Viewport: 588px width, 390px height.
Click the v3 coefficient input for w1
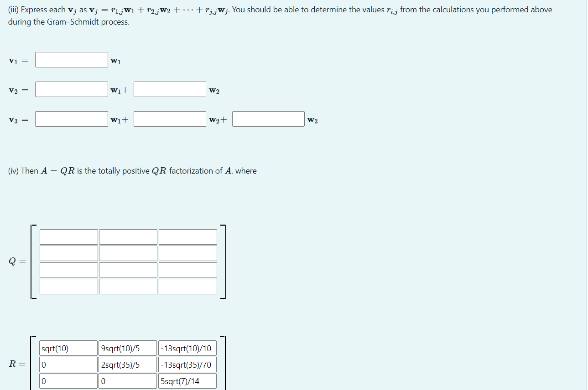point(72,119)
